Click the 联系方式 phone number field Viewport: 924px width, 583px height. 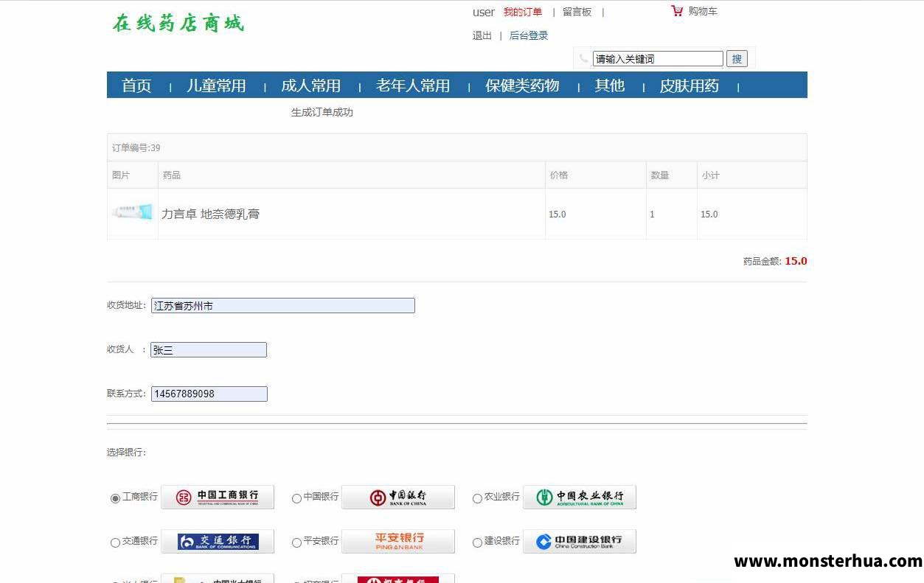click(x=209, y=394)
